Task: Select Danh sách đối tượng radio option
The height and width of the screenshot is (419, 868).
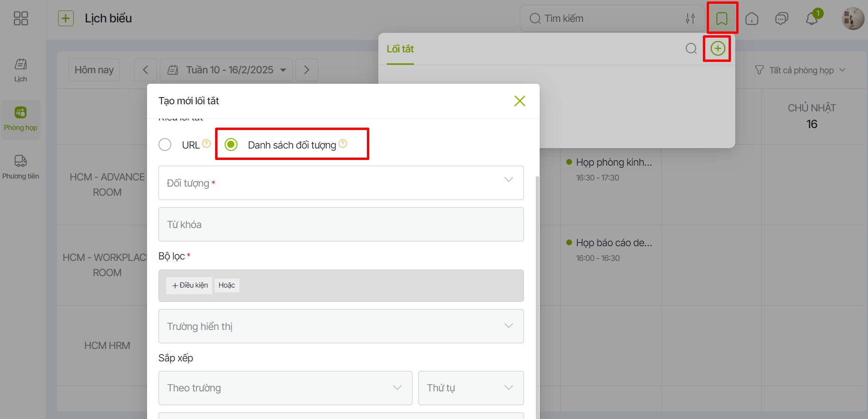Action: point(231,144)
